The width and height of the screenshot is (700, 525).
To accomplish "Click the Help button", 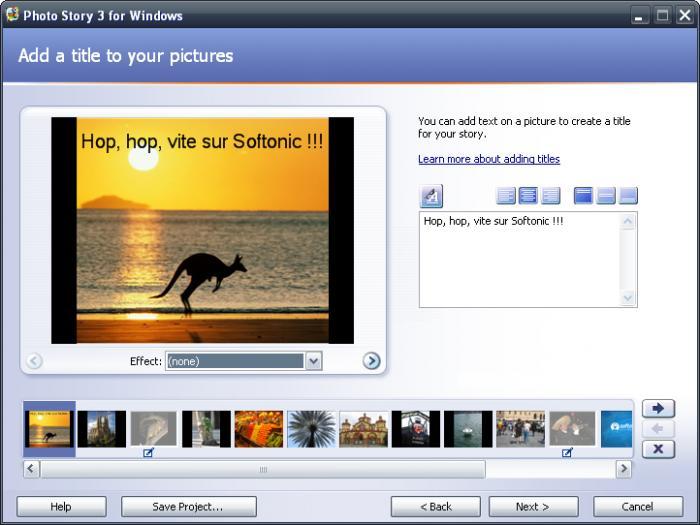I will pos(61,507).
